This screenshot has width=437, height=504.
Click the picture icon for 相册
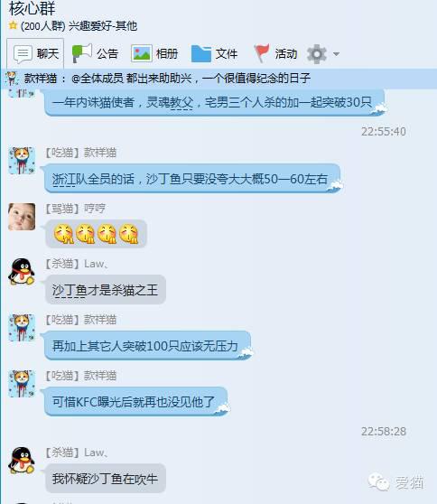(142, 53)
